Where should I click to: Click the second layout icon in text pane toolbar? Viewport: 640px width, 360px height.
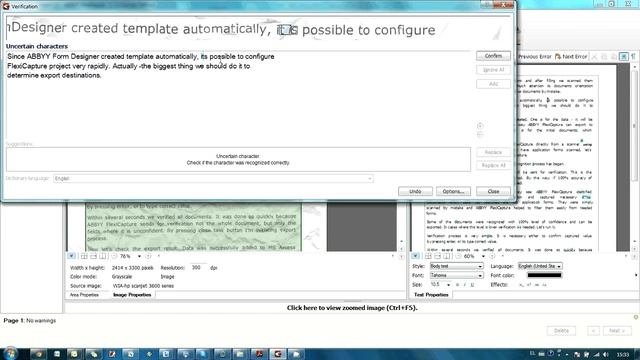tap(438, 256)
